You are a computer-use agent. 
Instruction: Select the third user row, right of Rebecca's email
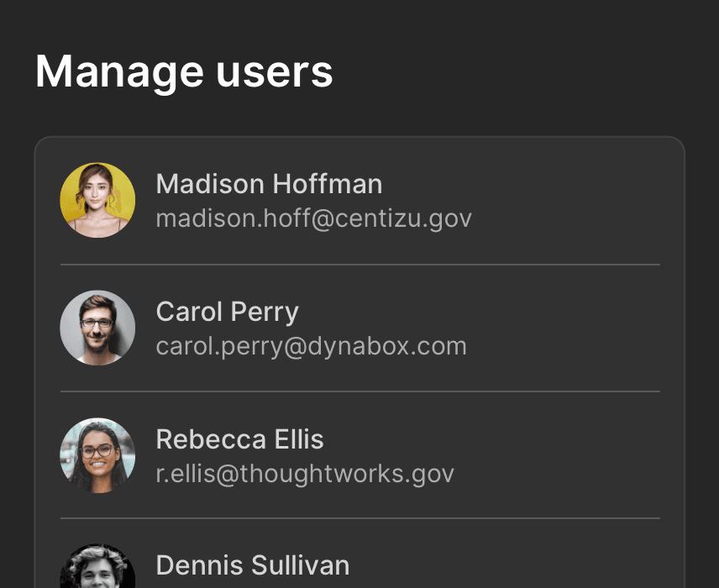point(571,457)
